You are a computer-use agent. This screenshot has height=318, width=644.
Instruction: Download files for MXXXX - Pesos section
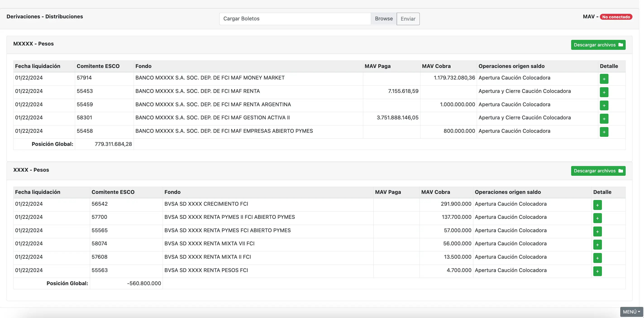(x=598, y=45)
